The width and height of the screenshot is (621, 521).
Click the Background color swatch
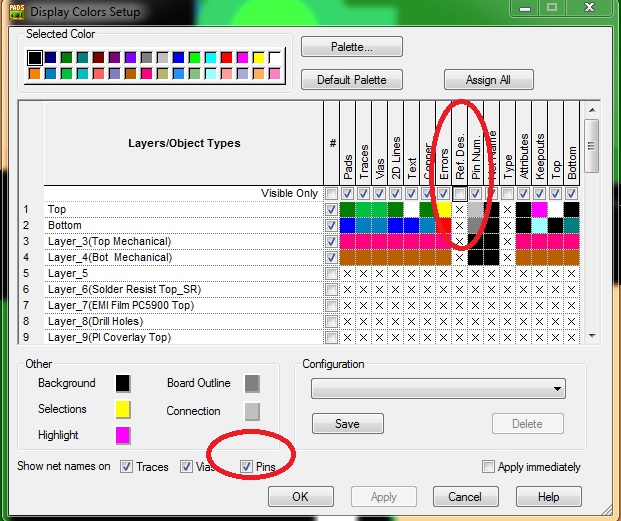123,383
